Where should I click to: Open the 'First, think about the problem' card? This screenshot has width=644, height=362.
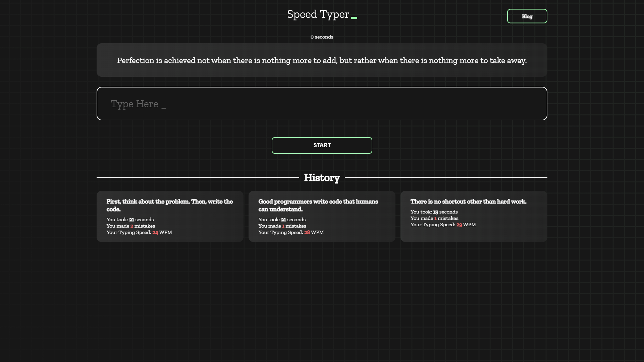pyautogui.click(x=170, y=216)
